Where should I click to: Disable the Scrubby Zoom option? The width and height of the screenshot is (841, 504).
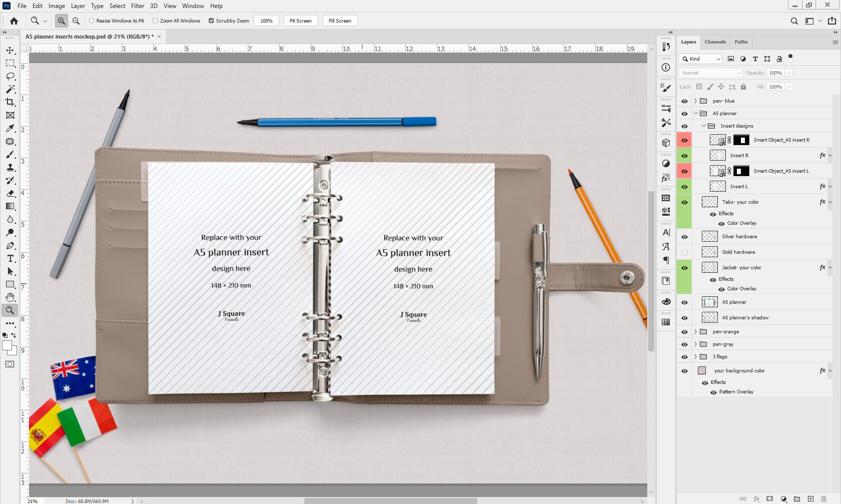tap(212, 21)
